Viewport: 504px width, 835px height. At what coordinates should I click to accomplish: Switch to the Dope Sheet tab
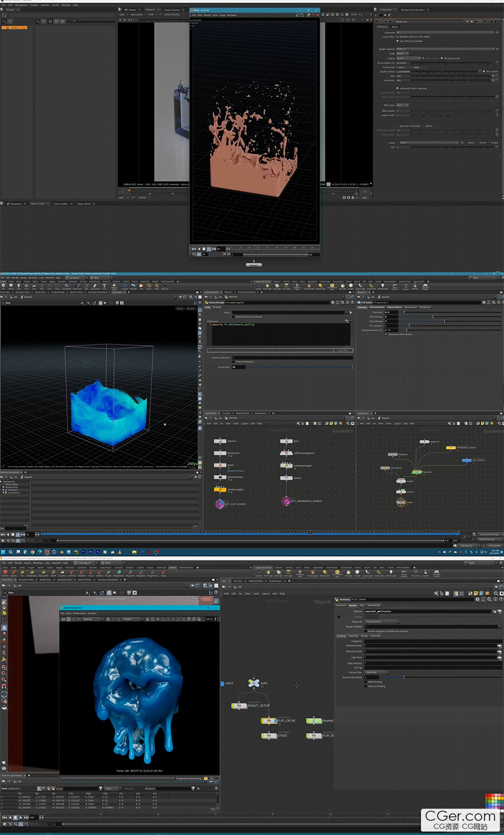(84, 203)
